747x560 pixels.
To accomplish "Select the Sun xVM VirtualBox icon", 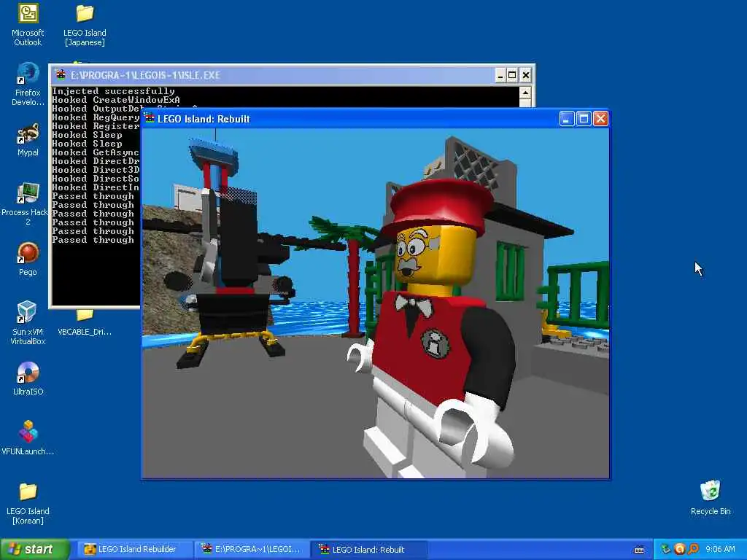I will (28, 323).
